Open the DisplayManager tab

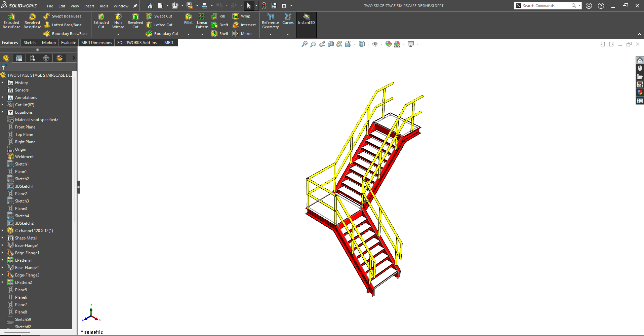59,58
